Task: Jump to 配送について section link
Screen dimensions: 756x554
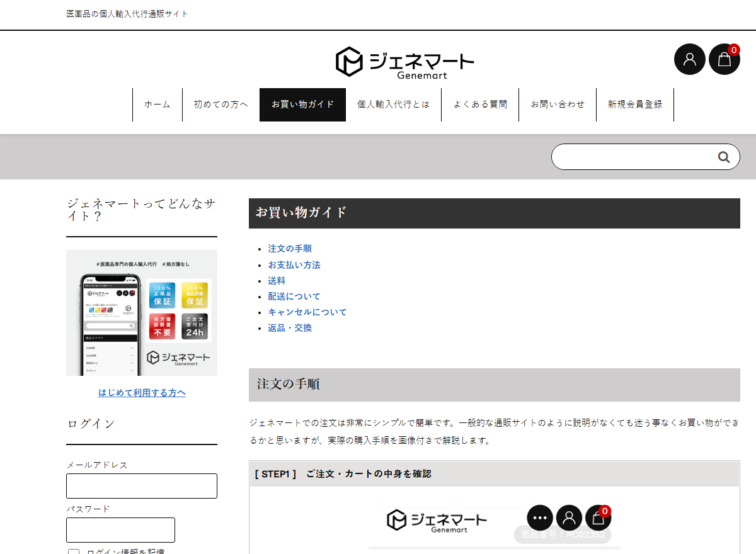Action: coord(294,297)
